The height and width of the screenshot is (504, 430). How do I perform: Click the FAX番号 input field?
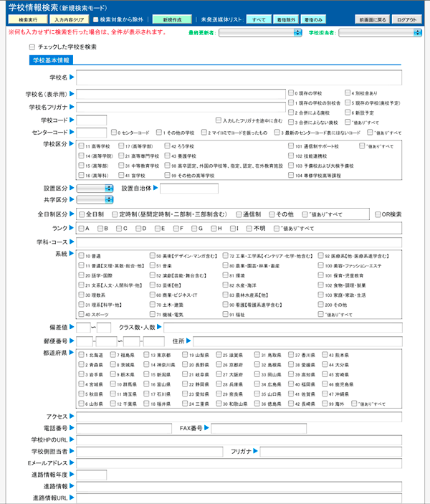[x=259, y=429]
